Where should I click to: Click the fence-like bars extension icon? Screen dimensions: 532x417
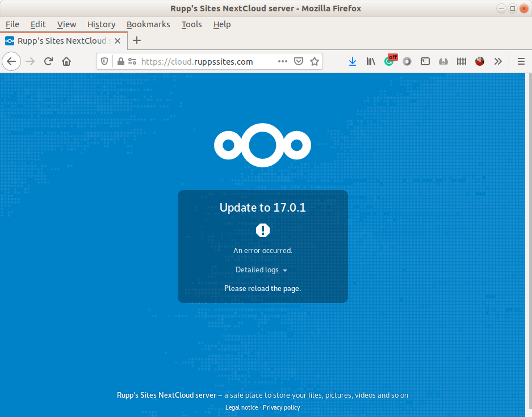tap(462, 61)
